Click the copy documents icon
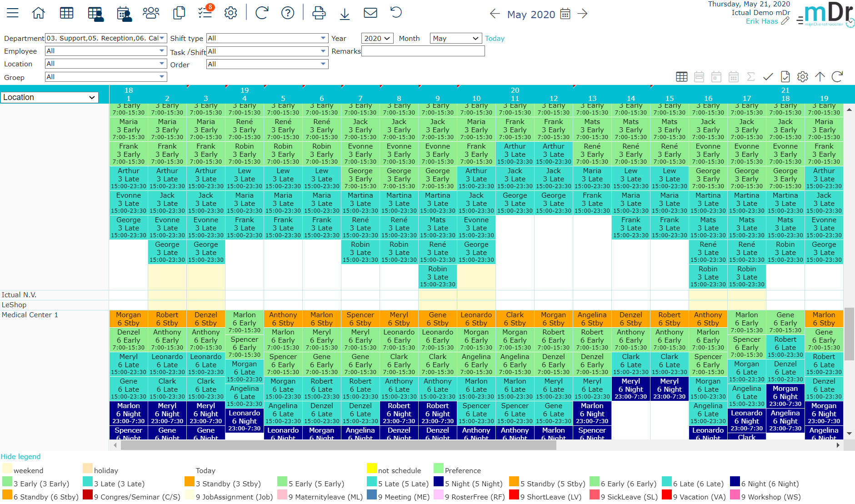The width and height of the screenshot is (855, 504). 179,13
